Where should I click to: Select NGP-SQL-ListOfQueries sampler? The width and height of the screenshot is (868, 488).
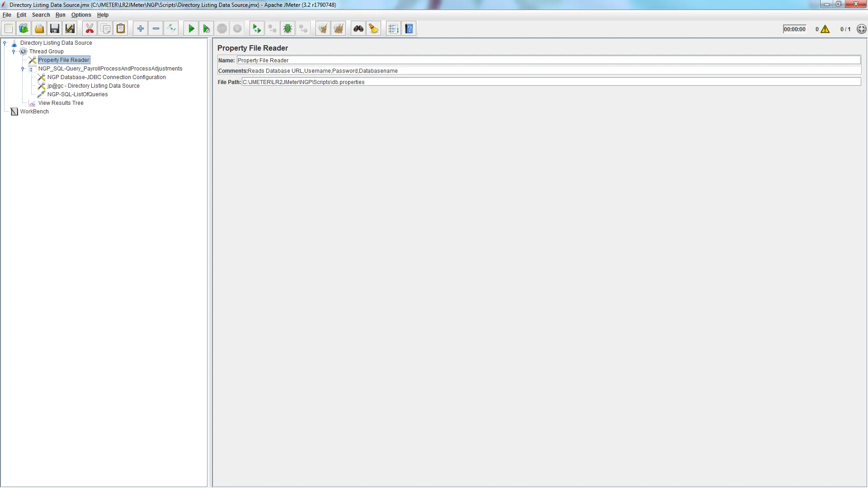tap(77, 94)
